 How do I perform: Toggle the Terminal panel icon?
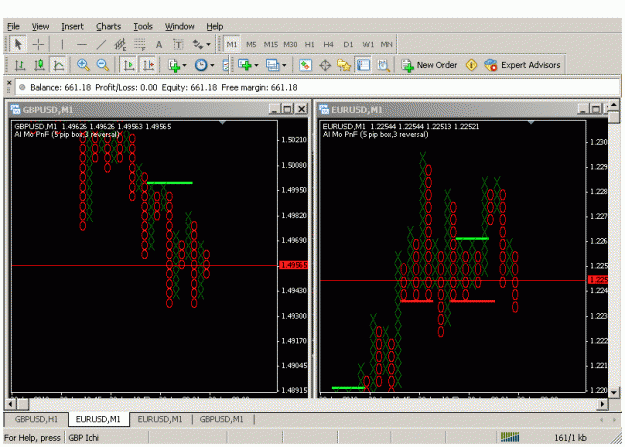tap(364, 65)
